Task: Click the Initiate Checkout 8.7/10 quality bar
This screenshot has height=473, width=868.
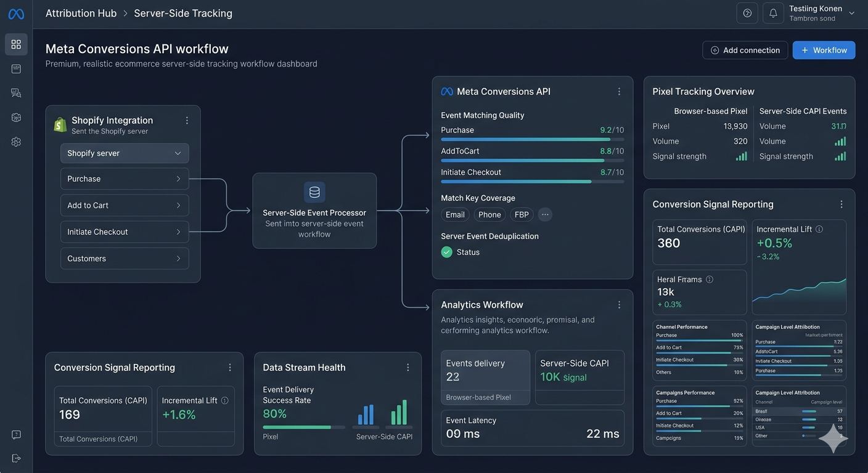Action: [533, 182]
